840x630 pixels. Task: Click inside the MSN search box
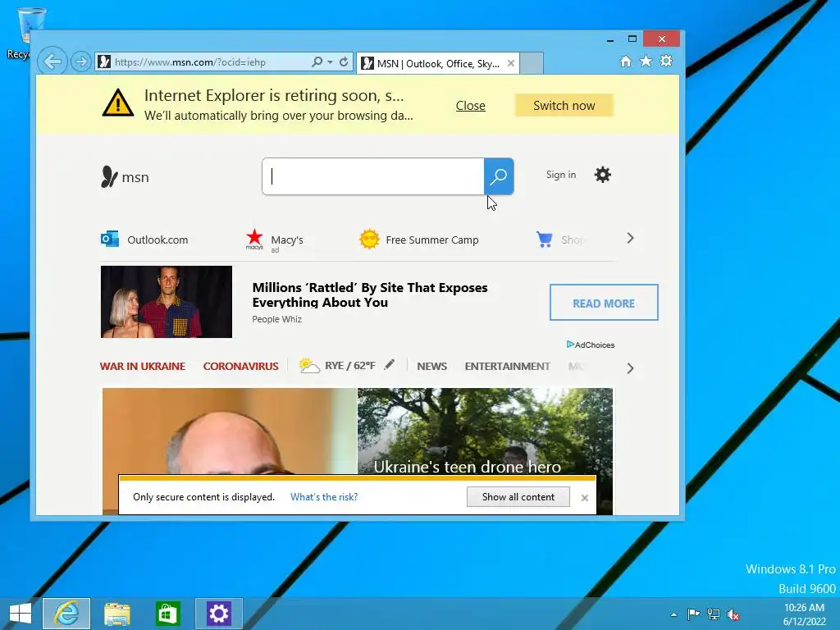(x=373, y=176)
